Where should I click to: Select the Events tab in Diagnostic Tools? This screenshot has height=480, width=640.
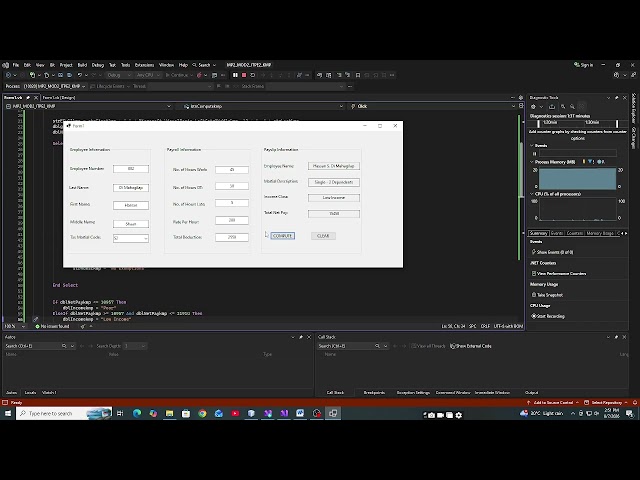pos(557,233)
